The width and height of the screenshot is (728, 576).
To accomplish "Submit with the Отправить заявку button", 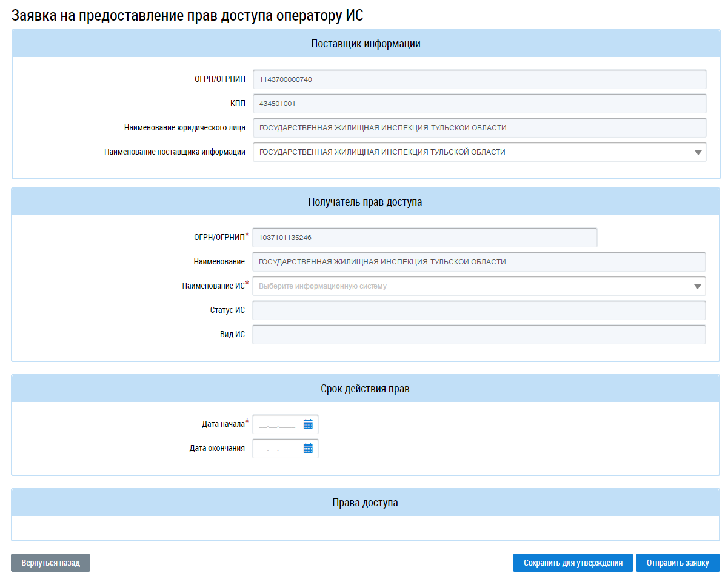I will [x=677, y=563].
